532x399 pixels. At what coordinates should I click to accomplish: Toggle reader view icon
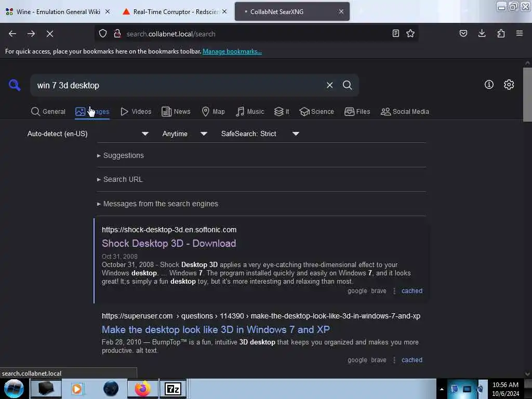(x=395, y=34)
